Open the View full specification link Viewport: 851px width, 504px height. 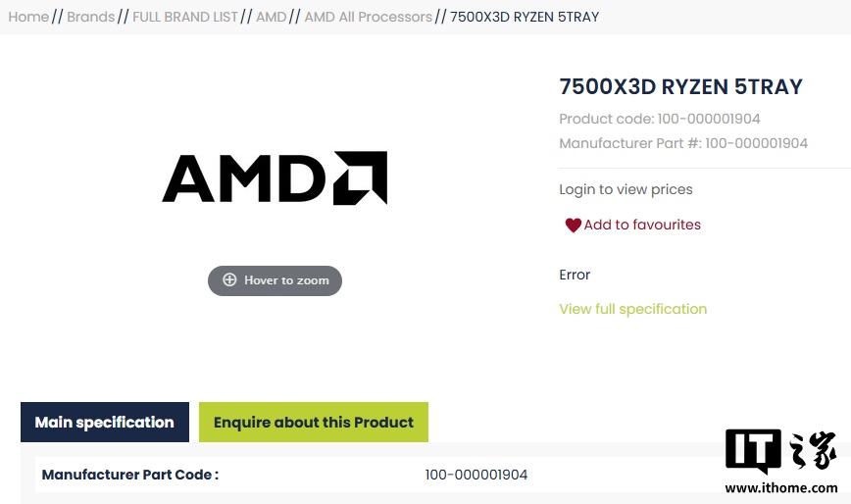632,309
